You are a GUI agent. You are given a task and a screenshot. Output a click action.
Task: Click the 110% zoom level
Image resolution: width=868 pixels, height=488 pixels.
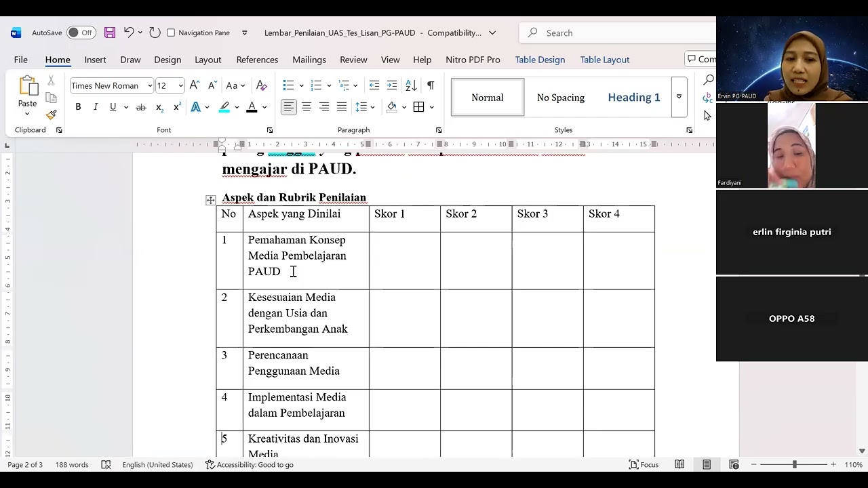(x=853, y=464)
